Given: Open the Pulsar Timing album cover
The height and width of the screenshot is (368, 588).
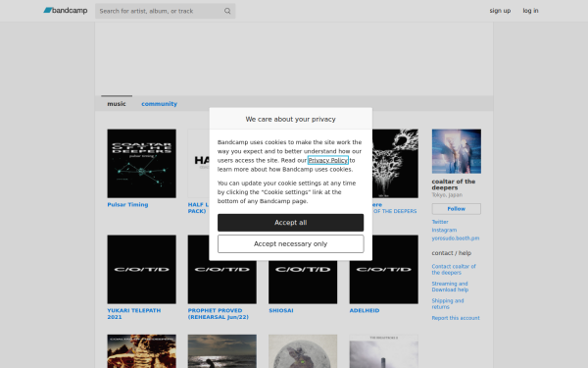Looking at the screenshot, I should (x=141, y=163).
